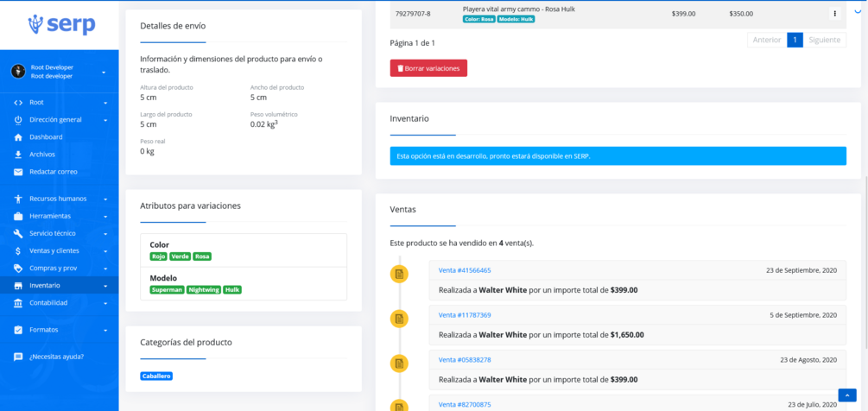Expand the Herramientas submenu arrow
Screen dimensions: 868x411
[x=105, y=216]
